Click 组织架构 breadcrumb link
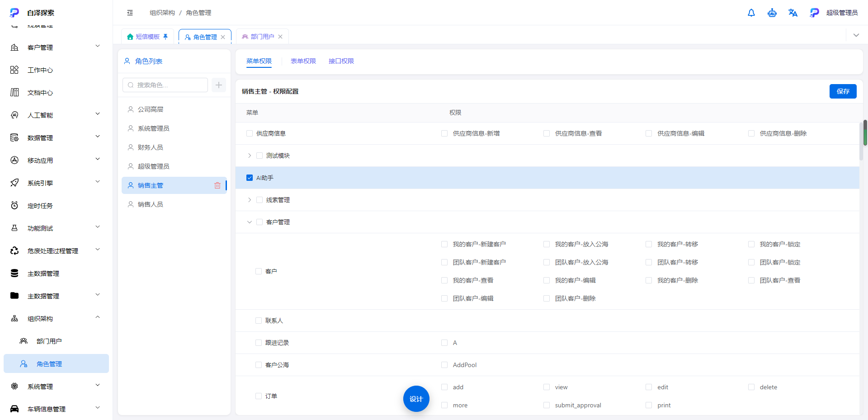Viewport: 868px width, 420px height. pyautogui.click(x=162, y=13)
